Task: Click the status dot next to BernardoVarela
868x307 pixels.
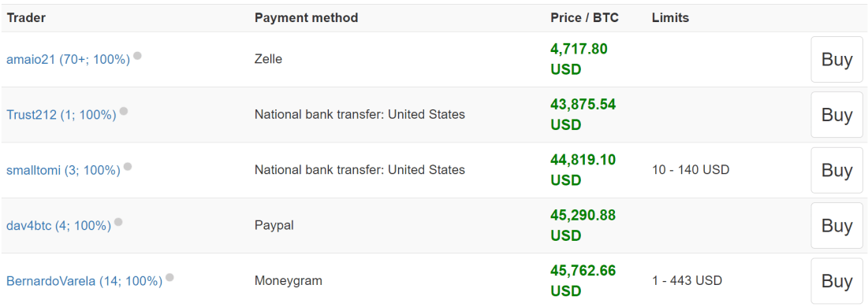Action: (x=170, y=277)
